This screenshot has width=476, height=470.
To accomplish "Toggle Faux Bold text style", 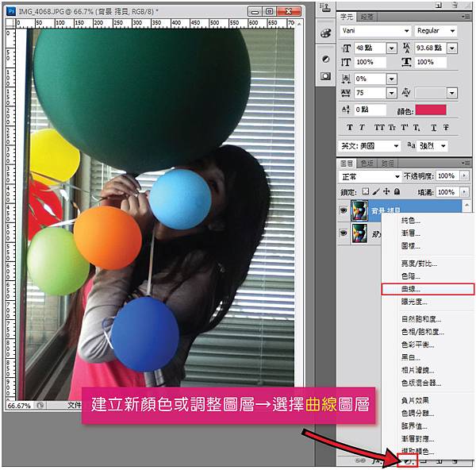I will point(350,128).
